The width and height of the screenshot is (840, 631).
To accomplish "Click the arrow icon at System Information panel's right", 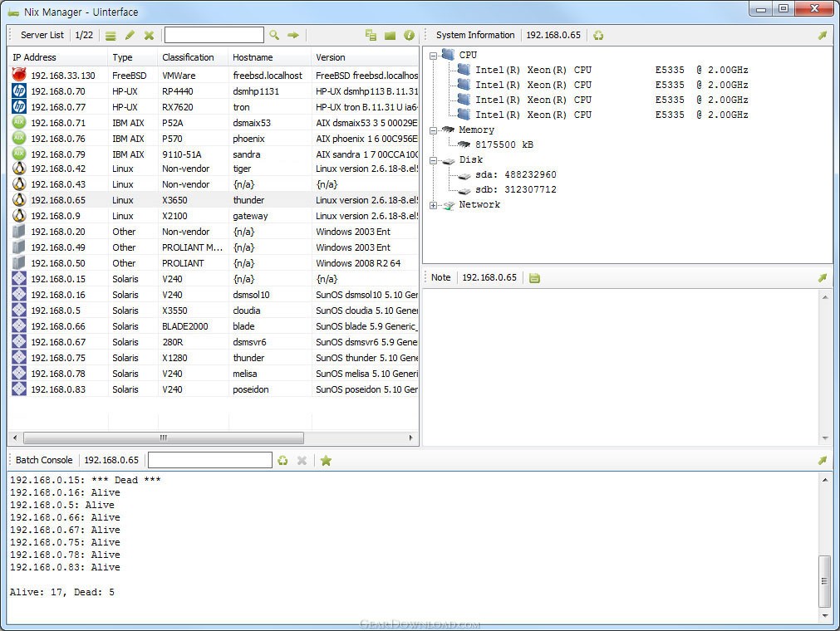I will point(823,36).
